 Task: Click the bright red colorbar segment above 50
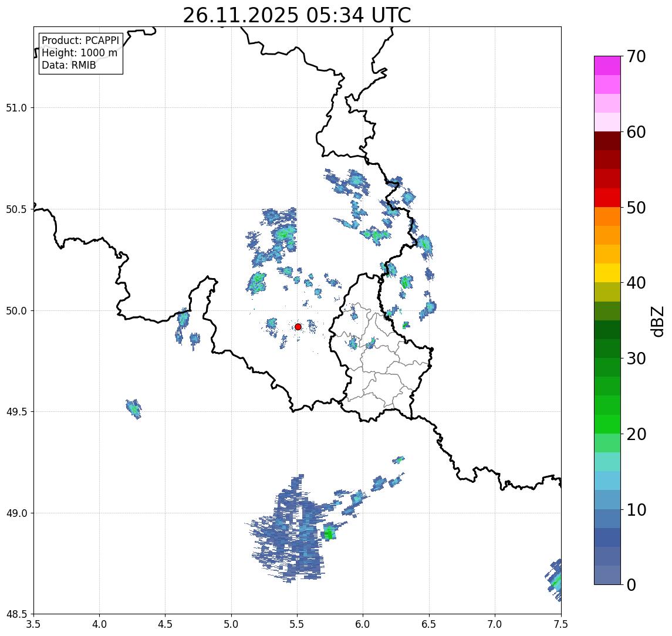point(607,198)
